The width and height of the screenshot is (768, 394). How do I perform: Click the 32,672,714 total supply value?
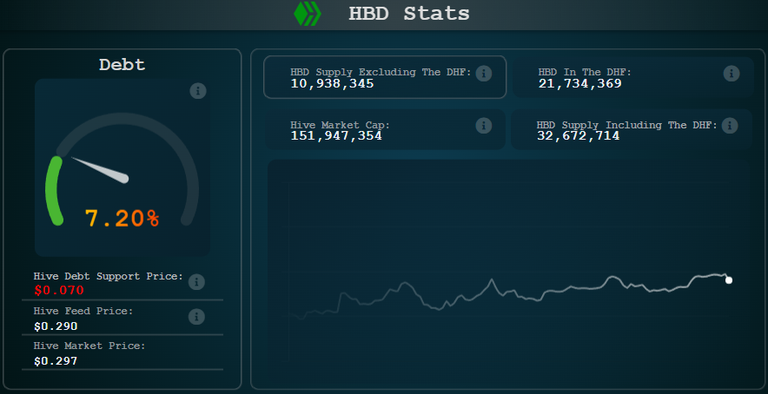point(578,136)
